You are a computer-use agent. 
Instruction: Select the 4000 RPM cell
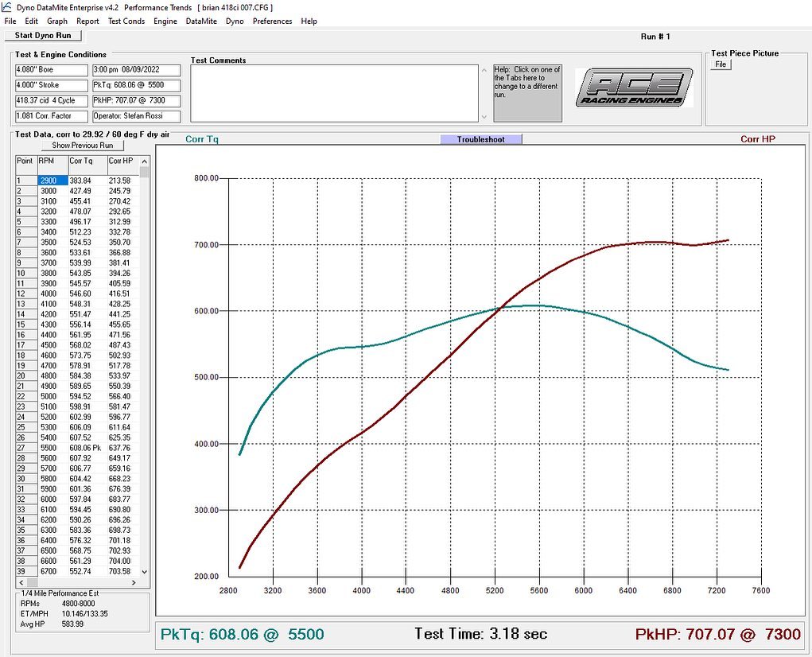pyautogui.click(x=52, y=294)
